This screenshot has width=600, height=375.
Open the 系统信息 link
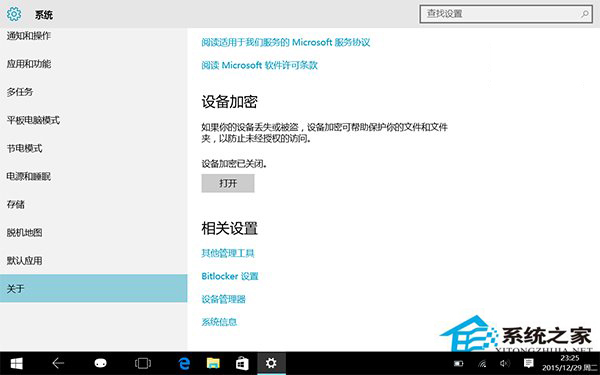tap(219, 322)
